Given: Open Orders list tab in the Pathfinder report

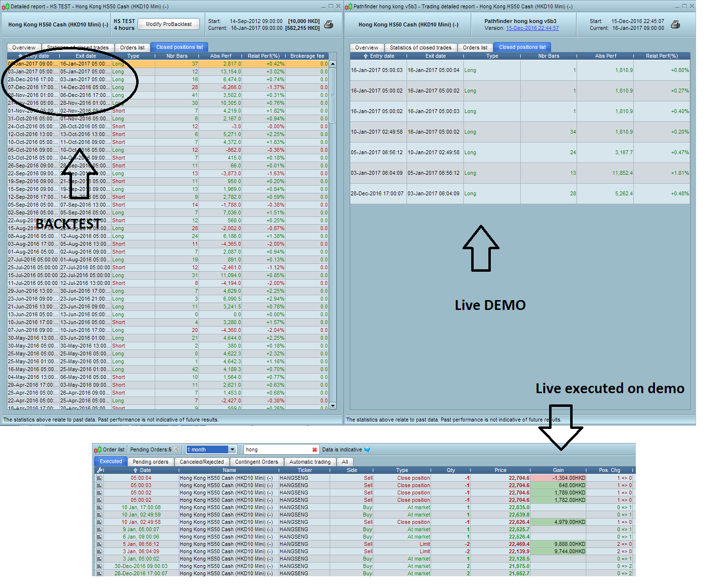Looking at the screenshot, I should point(475,47).
